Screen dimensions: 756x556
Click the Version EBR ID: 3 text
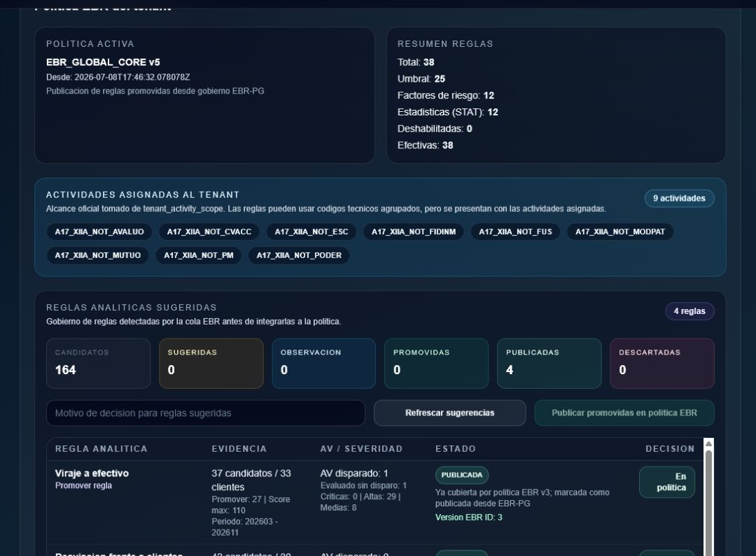pos(468,518)
